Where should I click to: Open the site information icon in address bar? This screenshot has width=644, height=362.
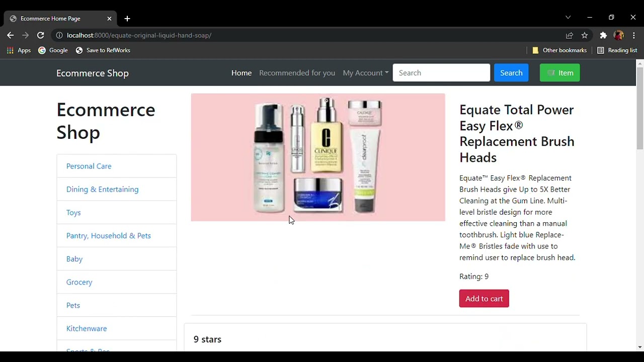coord(59,35)
